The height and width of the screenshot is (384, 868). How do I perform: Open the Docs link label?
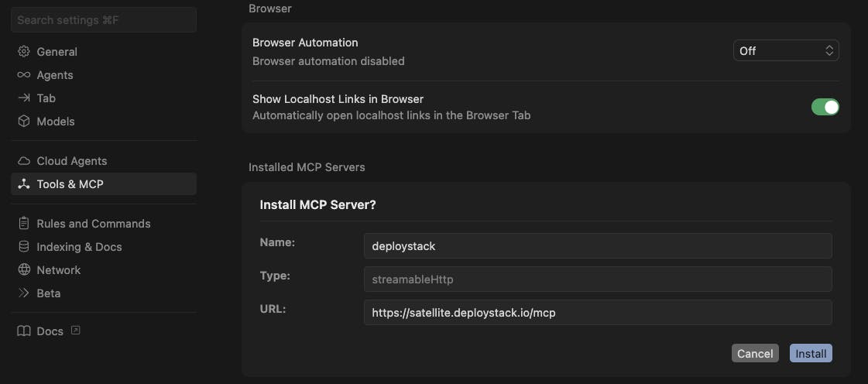tap(50, 331)
